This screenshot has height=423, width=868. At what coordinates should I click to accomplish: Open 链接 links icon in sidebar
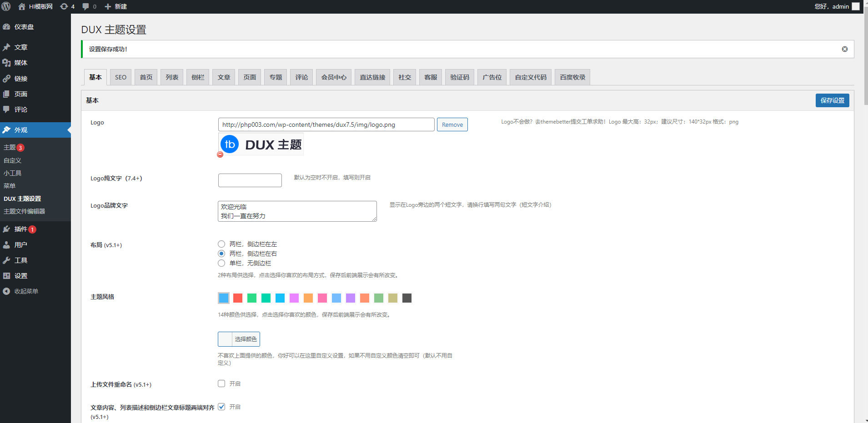coord(6,79)
